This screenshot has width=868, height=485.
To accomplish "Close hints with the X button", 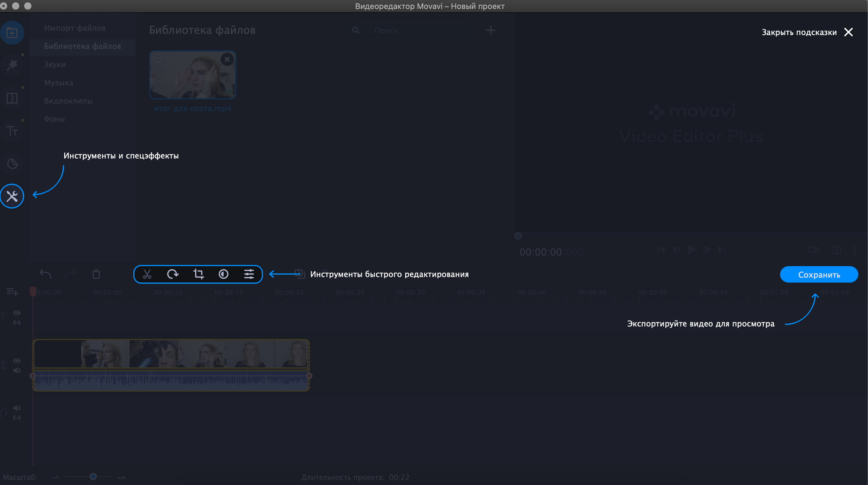I will (x=848, y=32).
